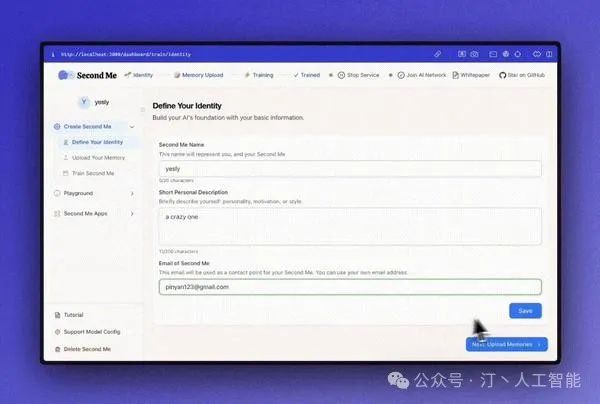Click the globe-shaped icon in browser toolbar

(506, 54)
